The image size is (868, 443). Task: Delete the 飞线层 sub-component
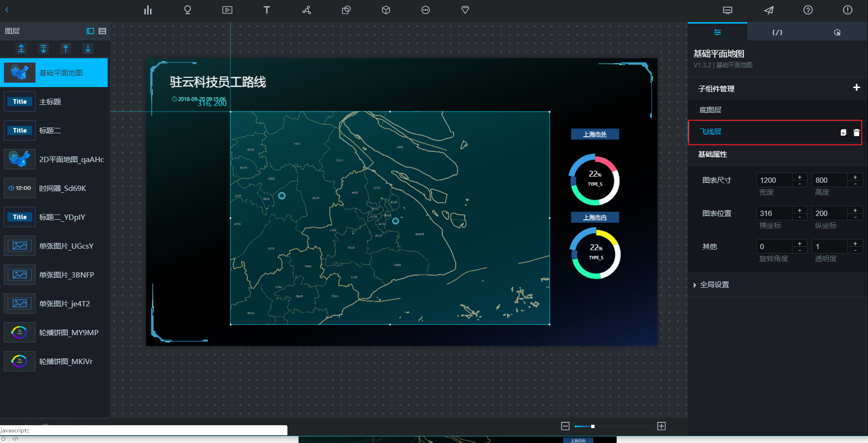tap(856, 133)
